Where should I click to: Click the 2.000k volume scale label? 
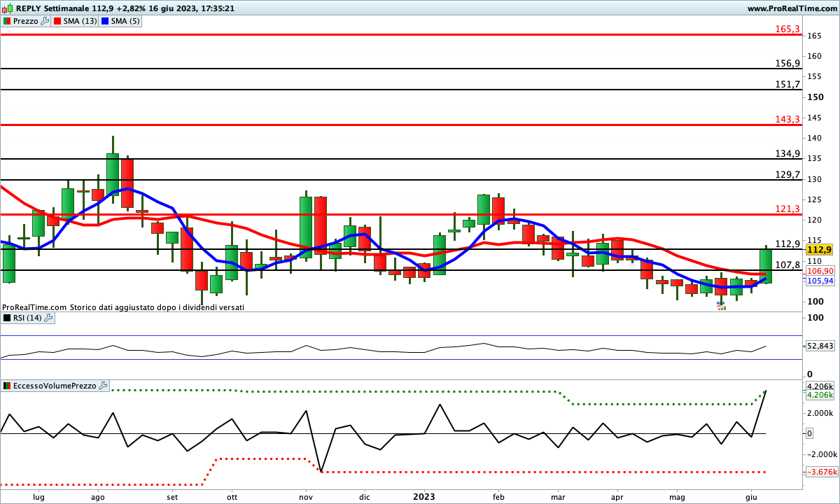pyautogui.click(x=820, y=413)
